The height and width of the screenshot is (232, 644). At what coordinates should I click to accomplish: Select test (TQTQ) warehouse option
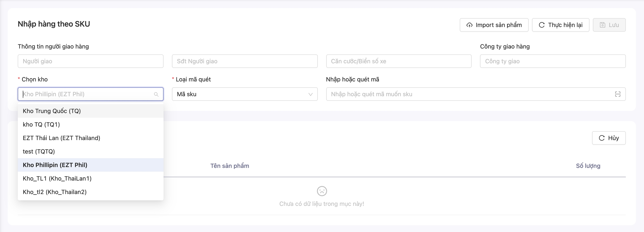pyautogui.click(x=39, y=151)
